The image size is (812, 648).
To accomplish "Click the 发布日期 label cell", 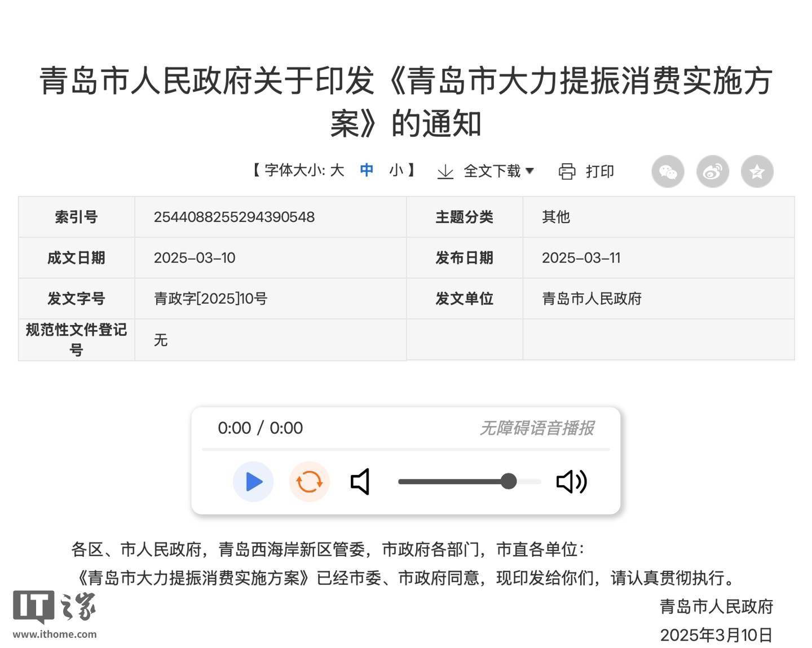I will (465, 258).
